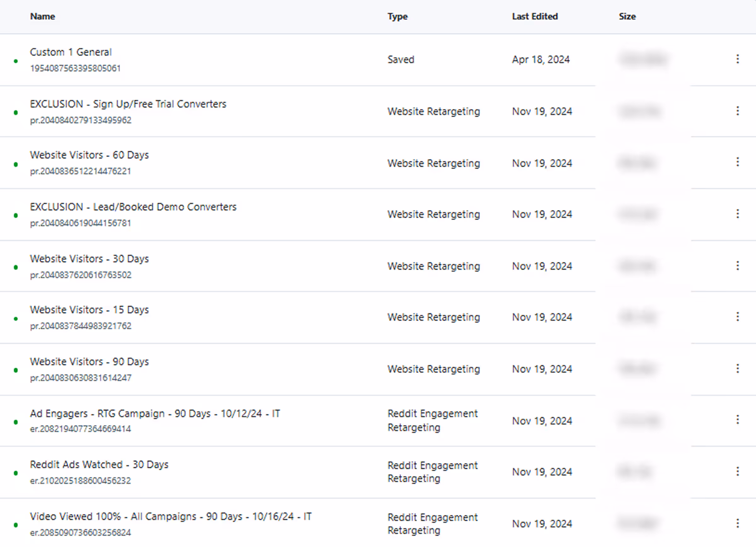Open the kebab menu for Custom 1 General
The height and width of the screenshot is (547, 756).
tap(738, 59)
